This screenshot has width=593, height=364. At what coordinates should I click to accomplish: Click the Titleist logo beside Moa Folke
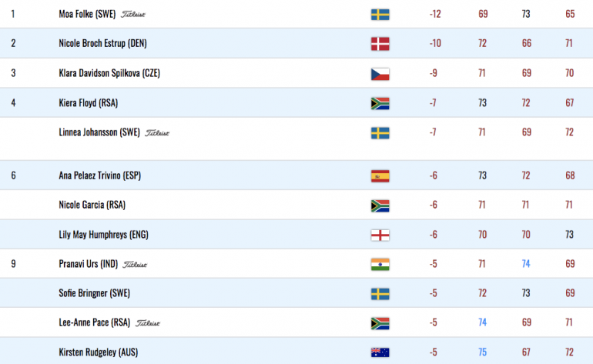[x=133, y=15]
